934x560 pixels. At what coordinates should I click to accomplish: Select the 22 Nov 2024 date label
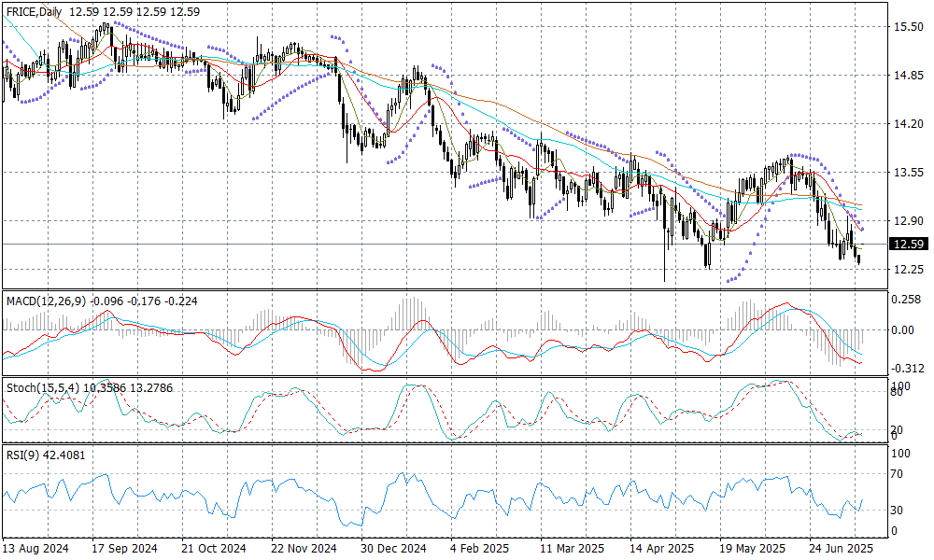tap(304, 550)
